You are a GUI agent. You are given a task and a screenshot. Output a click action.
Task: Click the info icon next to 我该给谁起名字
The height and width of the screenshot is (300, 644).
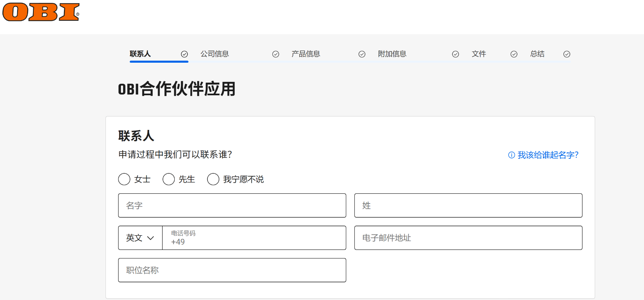tap(512, 155)
